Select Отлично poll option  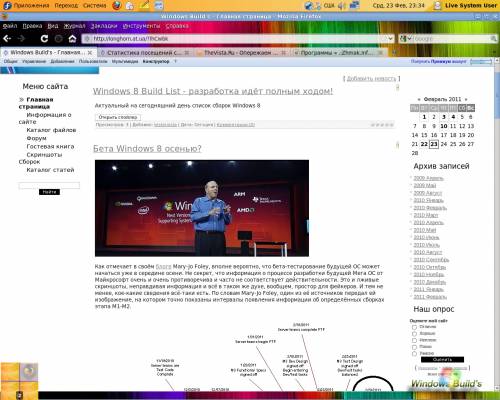(x=414, y=327)
